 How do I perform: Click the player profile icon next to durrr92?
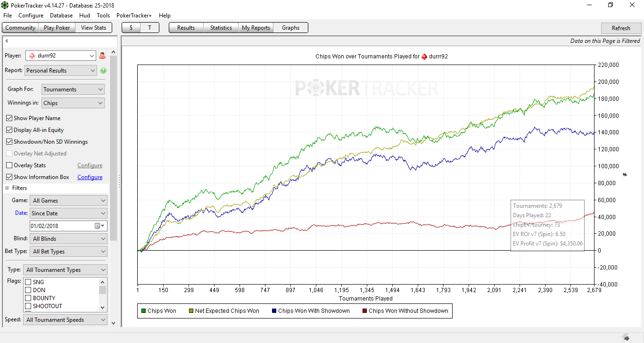coord(102,56)
